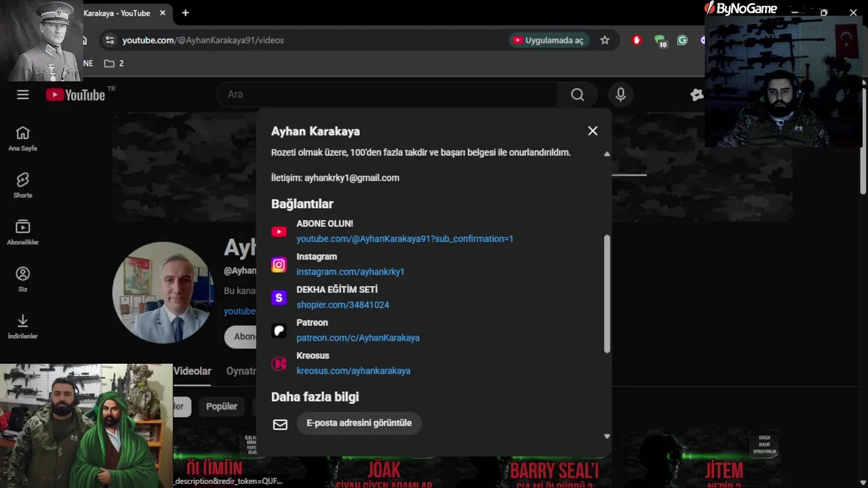Screen dimensions: 868x488
Task: Open İndirilenler in the sidebar
Action: (23, 326)
